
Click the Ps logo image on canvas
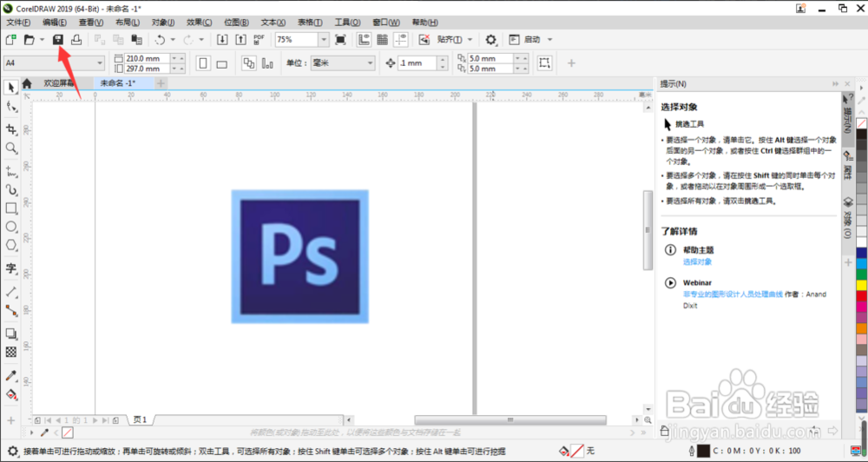(300, 256)
